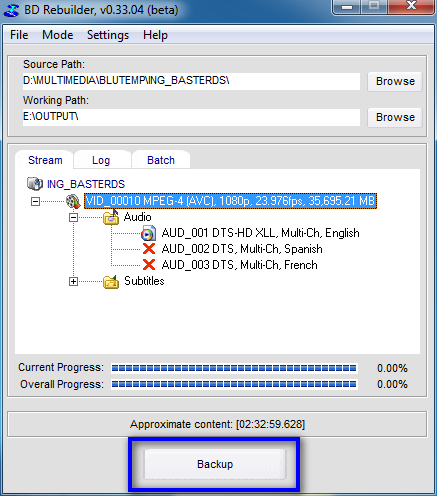Click the BD Rebuilder title bar icon
Viewport: 437px width, 496px height.
coord(11,10)
